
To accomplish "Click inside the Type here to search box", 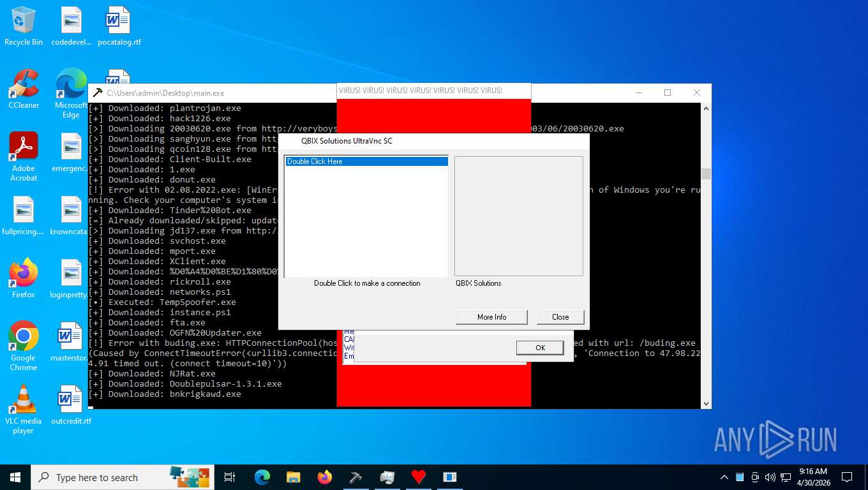I will click(x=121, y=477).
